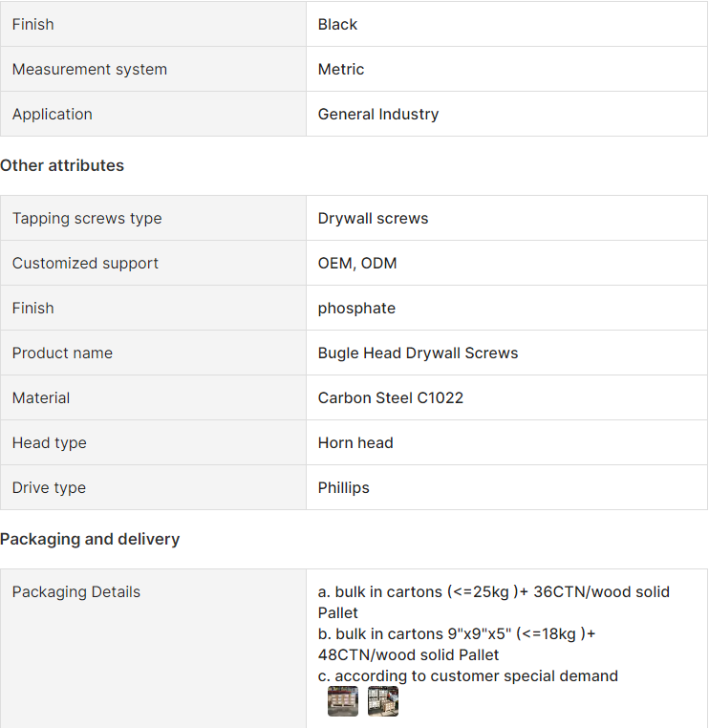Click the 'Horn head' value
This screenshot has height=728, width=709.
coord(355,442)
